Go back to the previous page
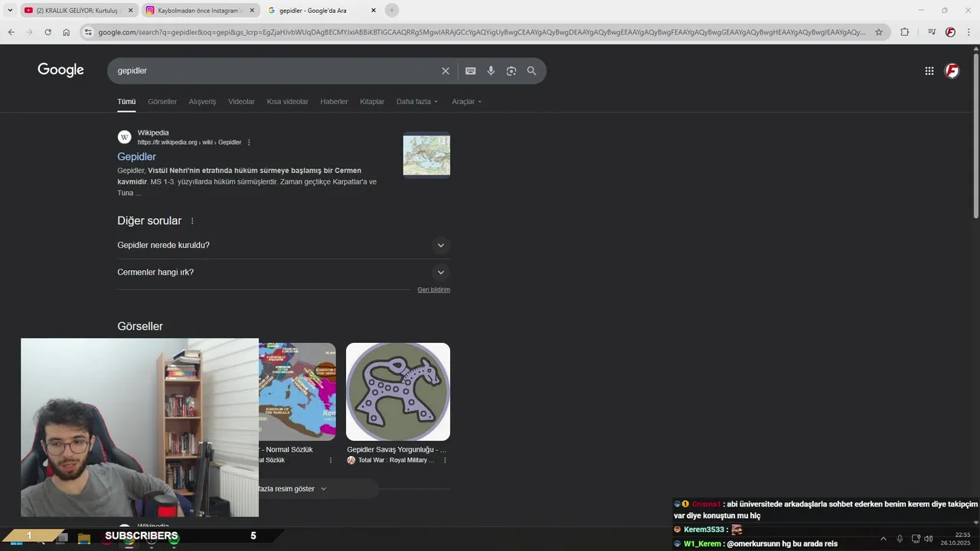The height and width of the screenshot is (551, 980). (11, 32)
